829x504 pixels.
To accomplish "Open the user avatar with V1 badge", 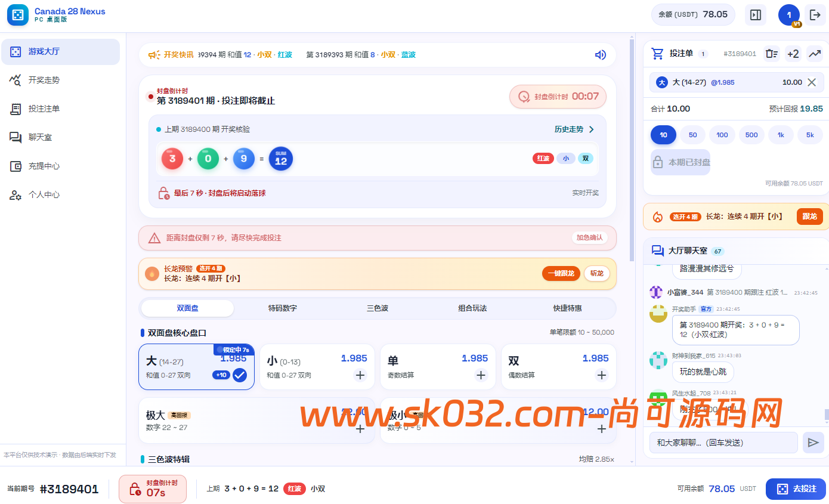I will (789, 15).
